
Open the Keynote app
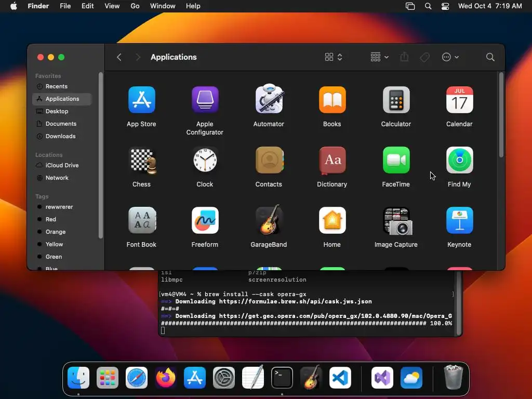pos(459,220)
